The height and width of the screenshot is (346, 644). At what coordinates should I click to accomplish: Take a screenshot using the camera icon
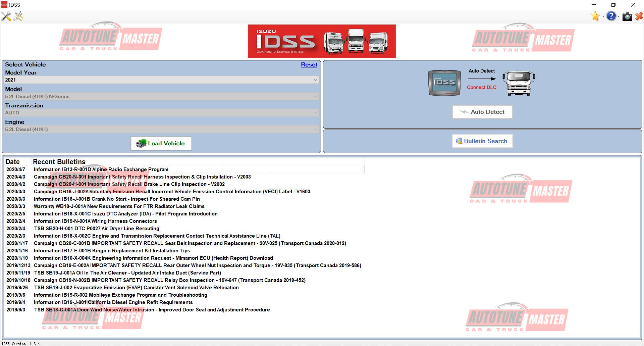click(627, 16)
